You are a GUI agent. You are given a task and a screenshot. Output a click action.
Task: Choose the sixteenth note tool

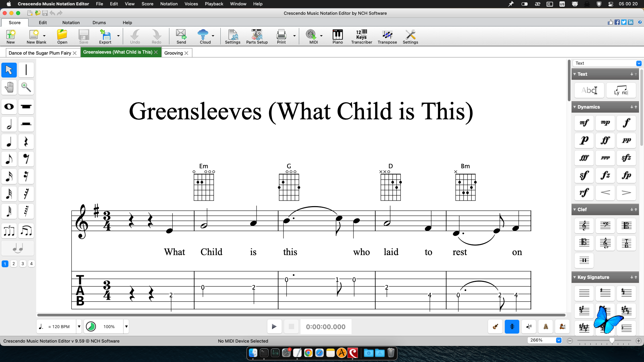pyautogui.click(x=9, y=177)
